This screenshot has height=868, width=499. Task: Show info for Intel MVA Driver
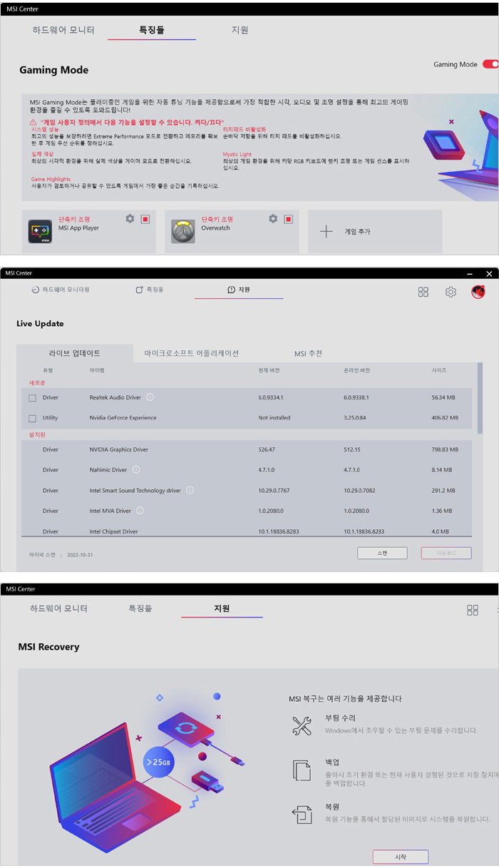pos(140,511)
